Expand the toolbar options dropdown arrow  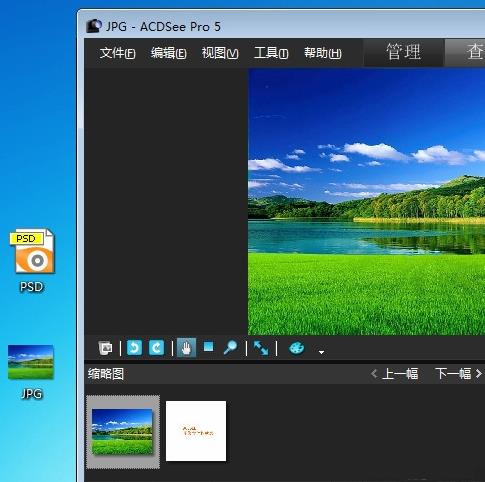(x=321, y=352)
